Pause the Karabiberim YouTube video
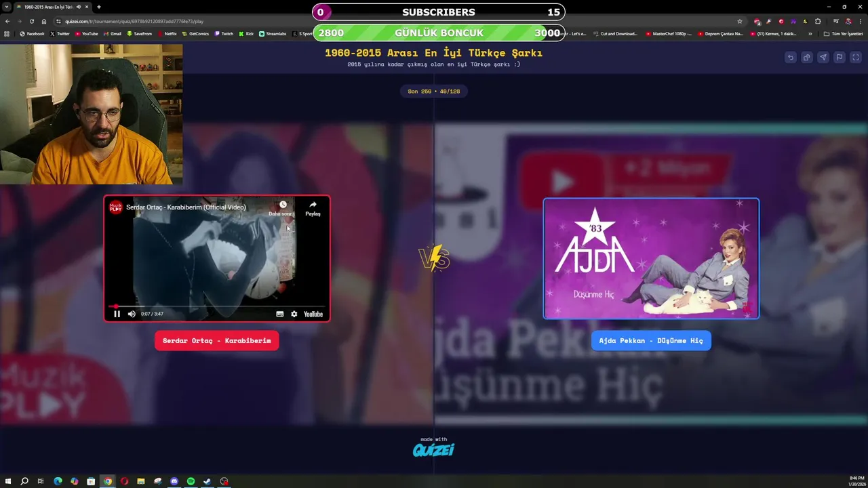The image size is (868, 488). coord(117,314)
